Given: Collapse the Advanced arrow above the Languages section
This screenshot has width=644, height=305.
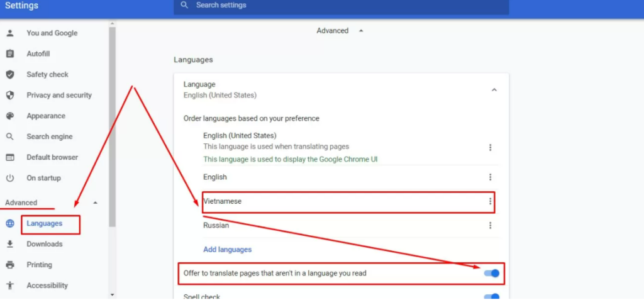Looking at the screenshot, I should click(x=361, y=31).
